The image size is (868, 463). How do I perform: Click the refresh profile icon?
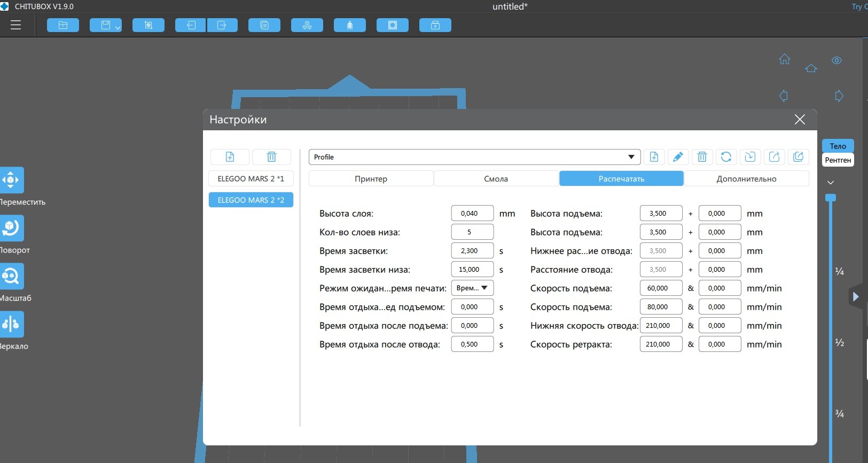pos(726,157)
